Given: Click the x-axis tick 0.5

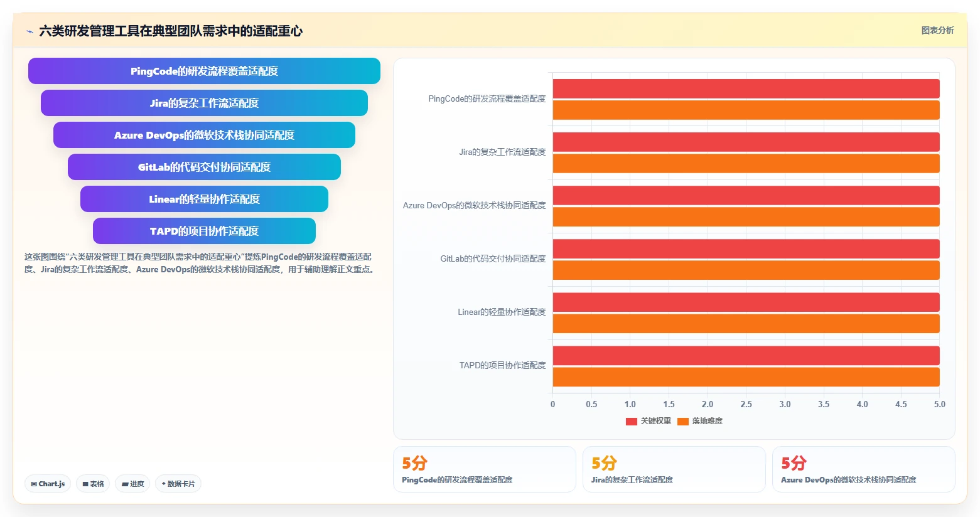Looking at the screenshot, I should (x=591, y=404).
